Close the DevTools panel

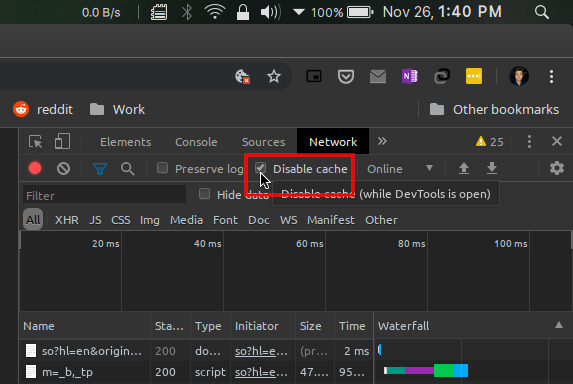tap(557, 141)
